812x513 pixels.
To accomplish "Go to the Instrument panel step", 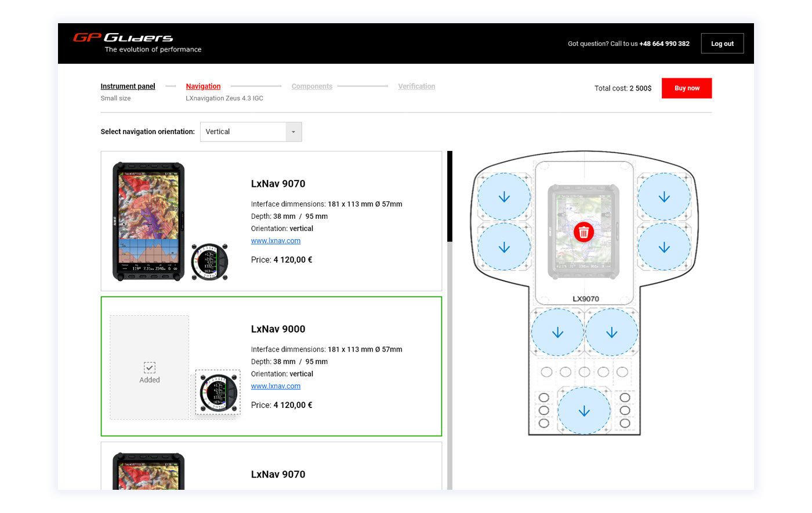I will click(128, 86).
